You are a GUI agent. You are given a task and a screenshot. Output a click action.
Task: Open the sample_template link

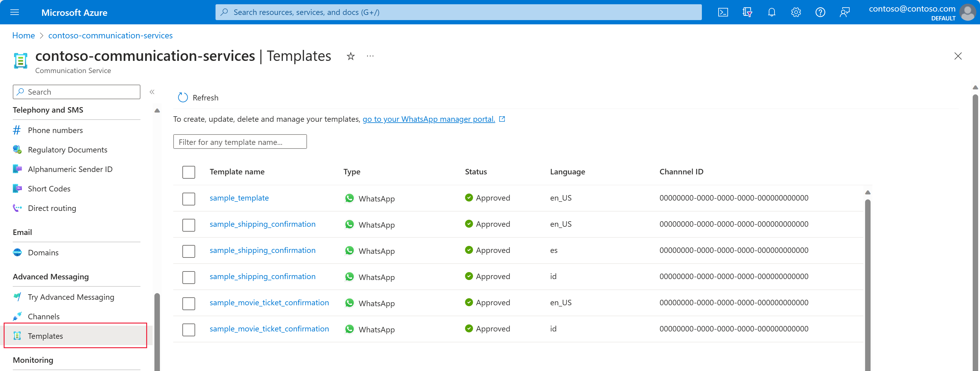click(239, 198)
